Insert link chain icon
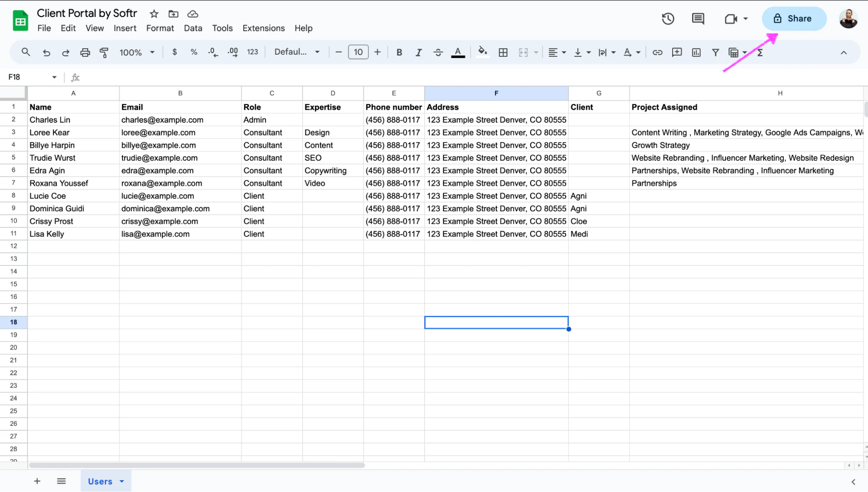Screen dimensions: 868x492 [x=657, y=52]
